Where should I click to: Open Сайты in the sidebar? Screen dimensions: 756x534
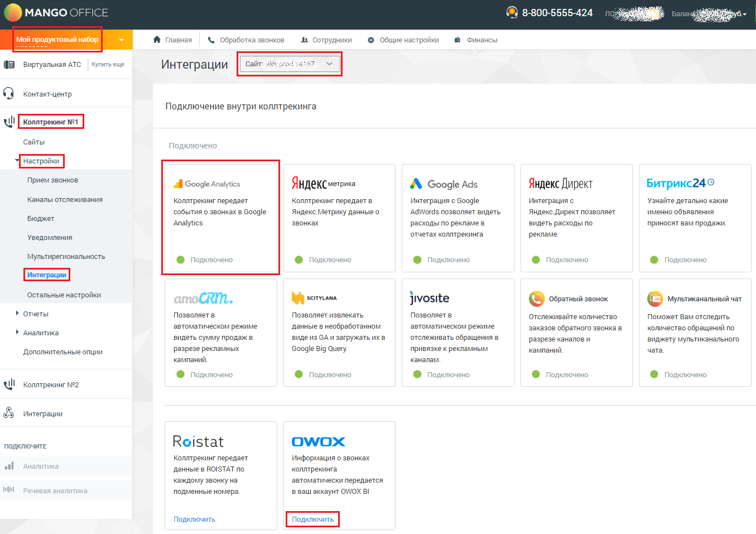click(x=34, y=142)
